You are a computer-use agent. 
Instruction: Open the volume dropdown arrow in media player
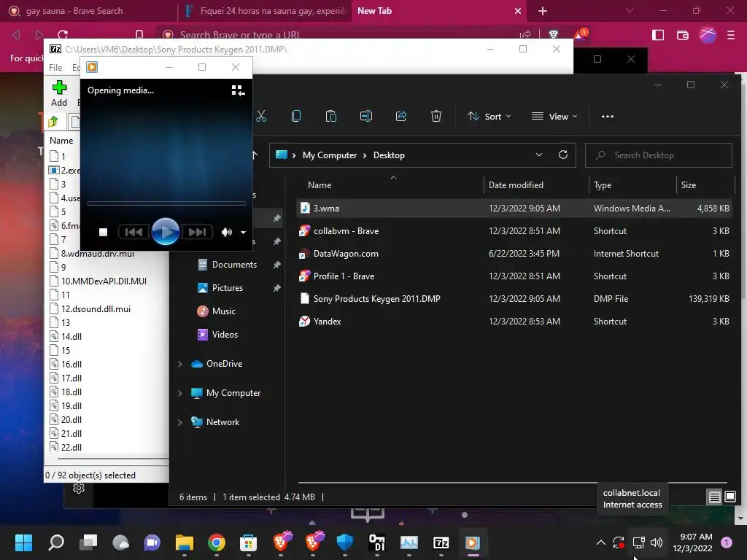(x=243, y=233)
